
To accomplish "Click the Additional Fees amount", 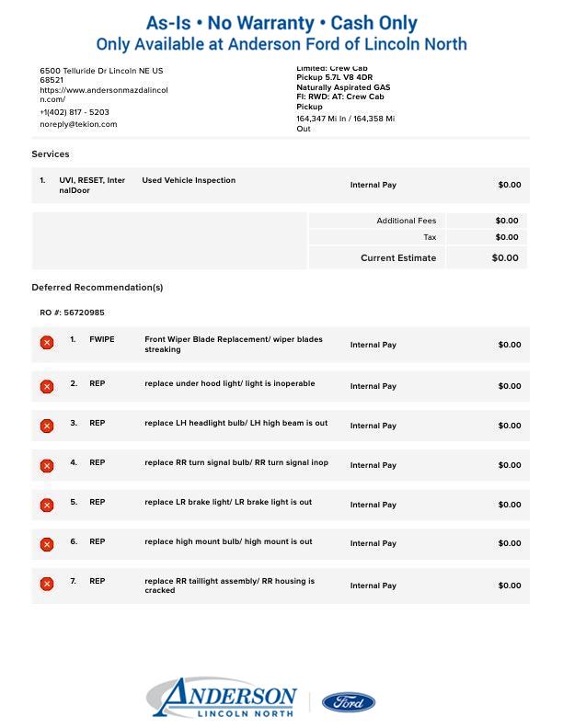I will click(x=506, y=221).
